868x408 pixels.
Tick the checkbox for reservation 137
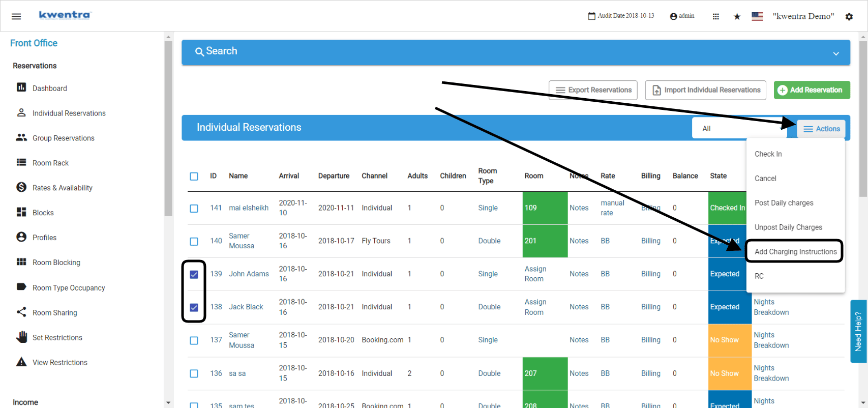point(194,340)
